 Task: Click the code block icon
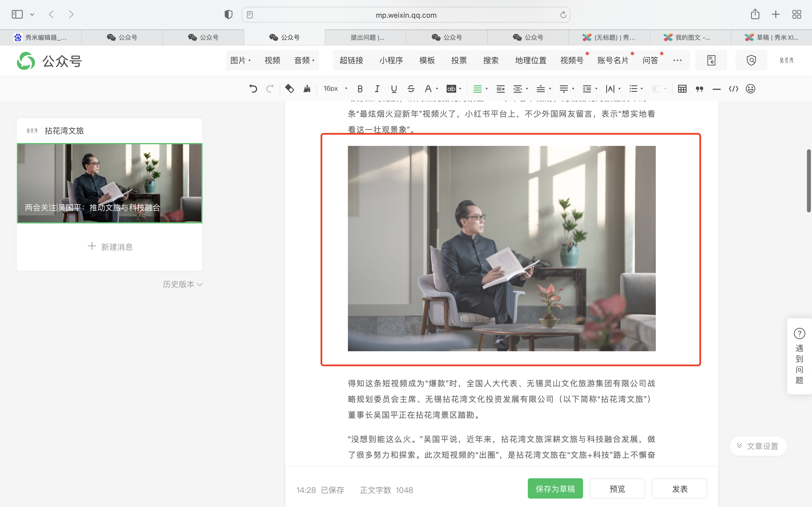[734, 89]
